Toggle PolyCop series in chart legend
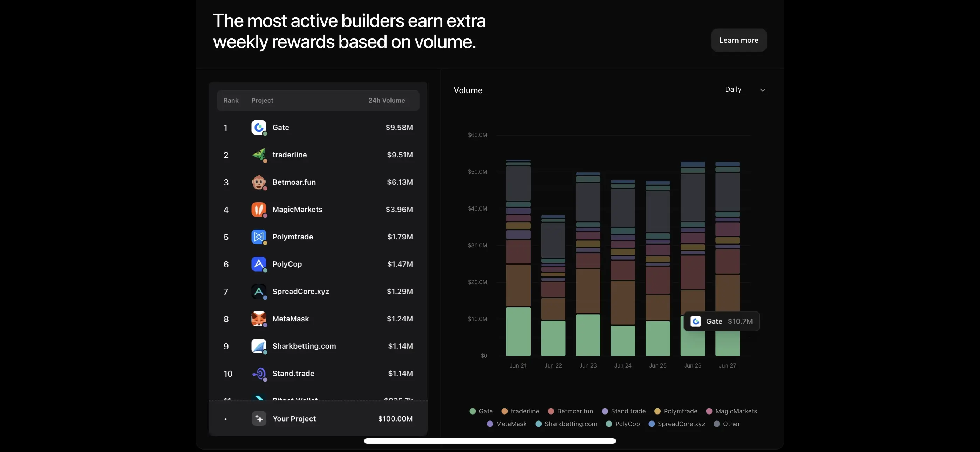 tap(623, 424)
